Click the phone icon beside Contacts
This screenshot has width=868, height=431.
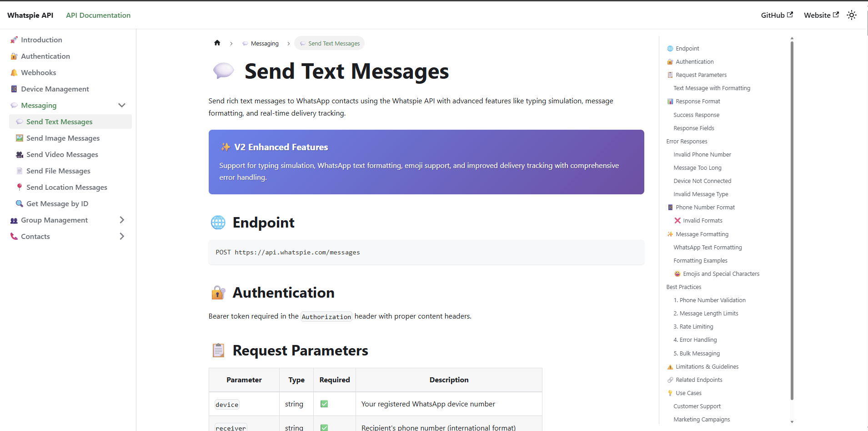click(14, 237)
